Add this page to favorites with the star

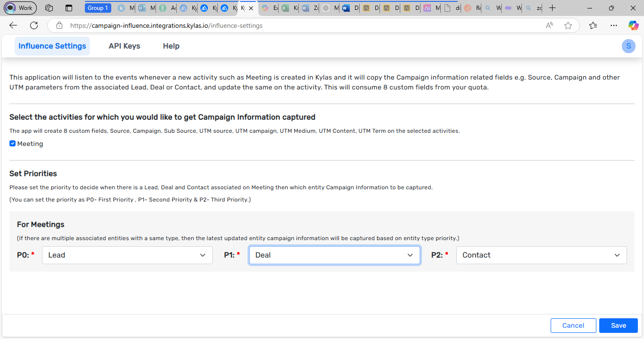tap(568, 25)
